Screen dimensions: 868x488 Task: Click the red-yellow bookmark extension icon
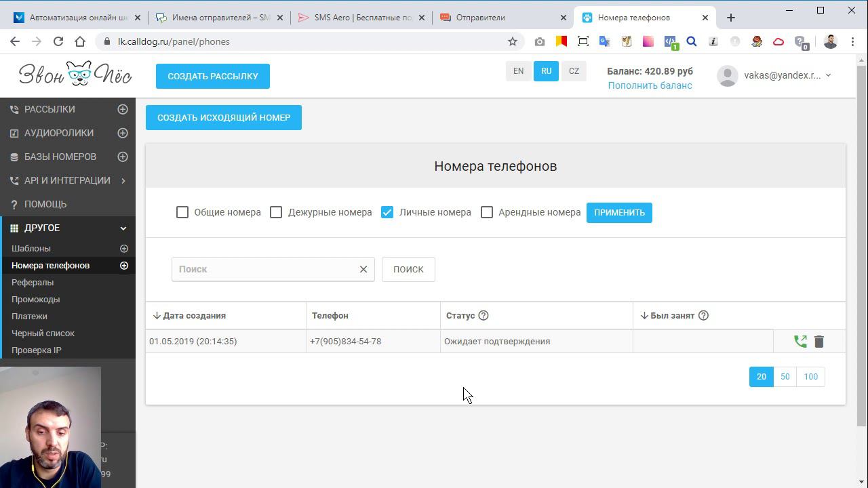pyautogui.click(x=561, y=41)
